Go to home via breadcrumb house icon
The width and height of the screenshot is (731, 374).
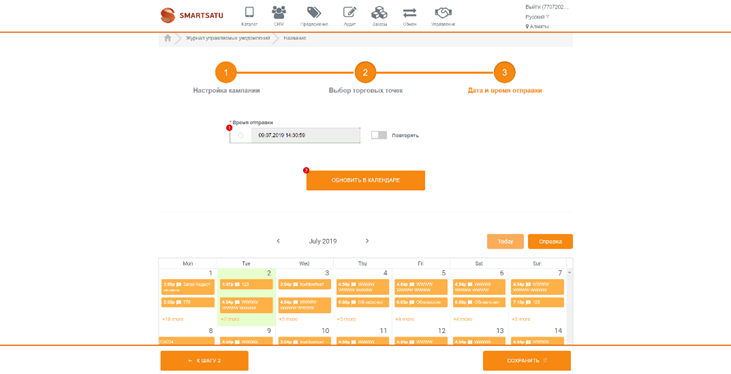[x=168, y=38]
